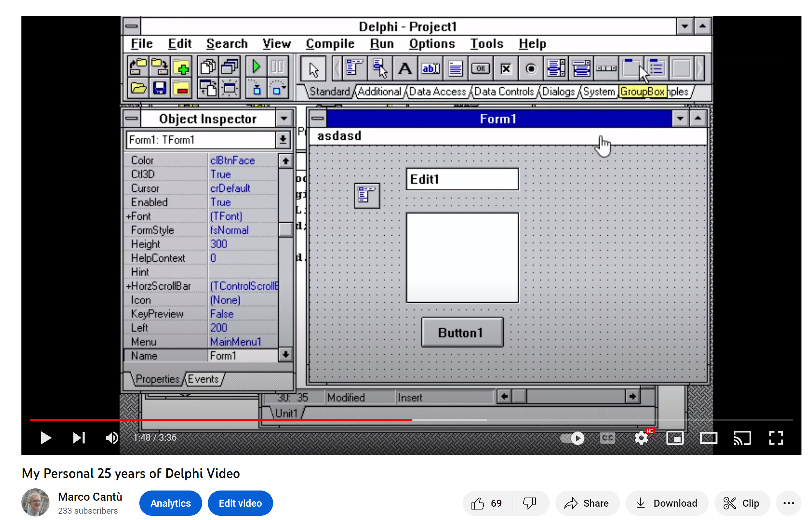
Task: Select the PopupMenu component in palette
Action: [379, 68]
